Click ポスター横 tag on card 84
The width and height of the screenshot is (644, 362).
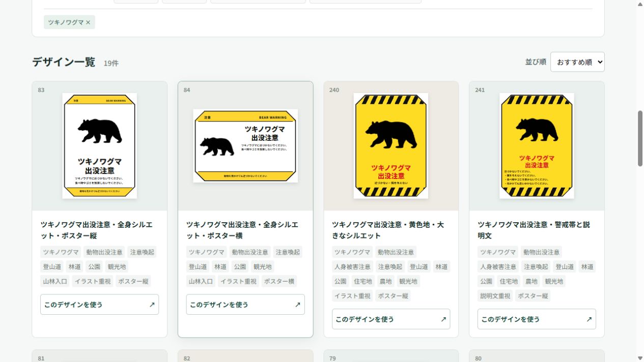click(279, 281)
